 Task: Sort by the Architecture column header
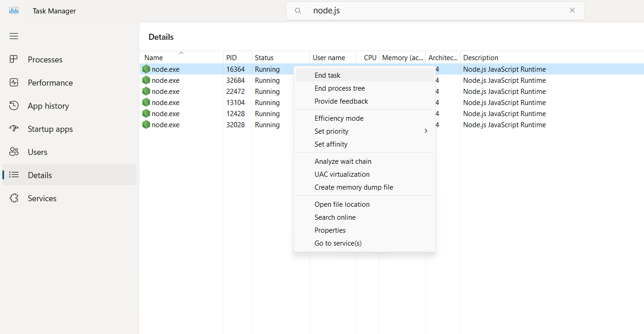[443, 57]
